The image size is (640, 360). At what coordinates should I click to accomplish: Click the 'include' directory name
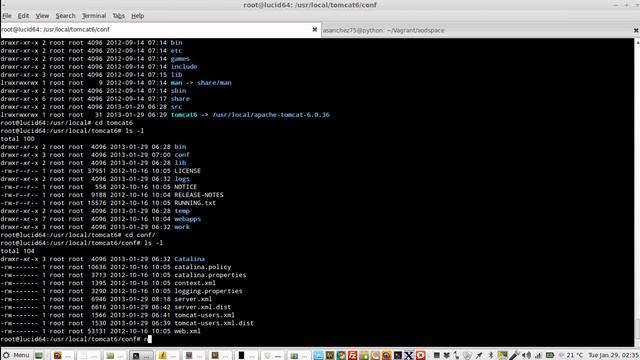click(184, 67)
